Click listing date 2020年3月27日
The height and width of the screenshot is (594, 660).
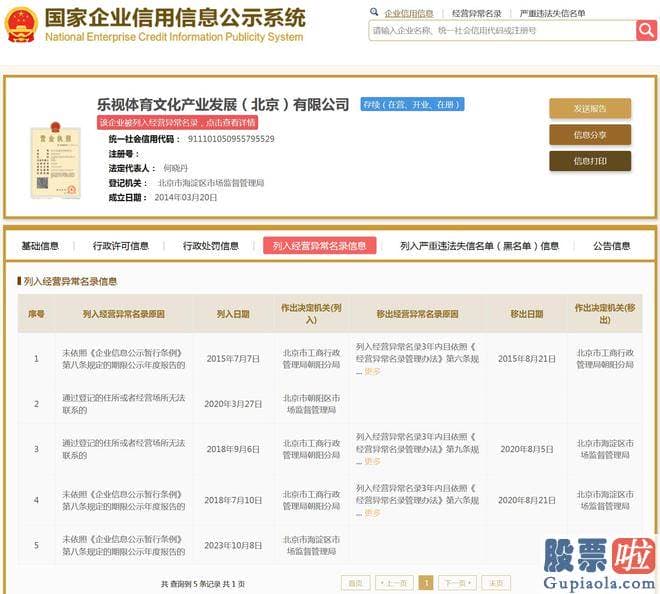[233, 404]
